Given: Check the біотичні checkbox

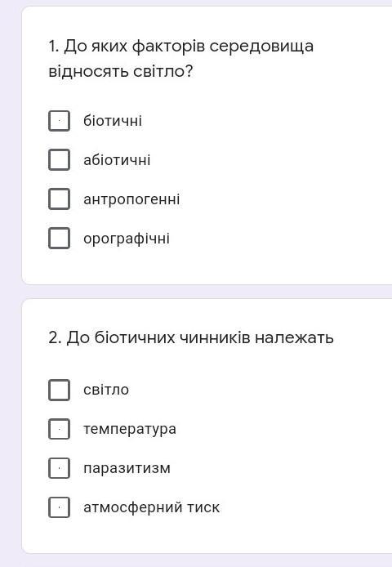Looking at the screenshot, I should [x=59, y=121].
